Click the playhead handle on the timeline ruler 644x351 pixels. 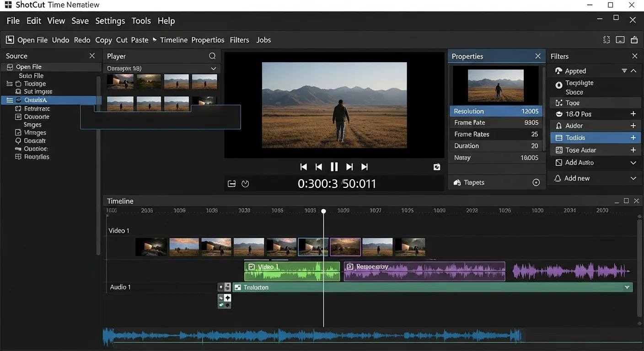323,211
